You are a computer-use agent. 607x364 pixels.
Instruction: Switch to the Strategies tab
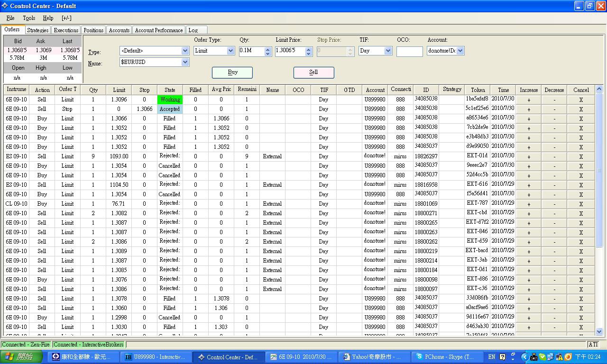(x=37, y=30)
